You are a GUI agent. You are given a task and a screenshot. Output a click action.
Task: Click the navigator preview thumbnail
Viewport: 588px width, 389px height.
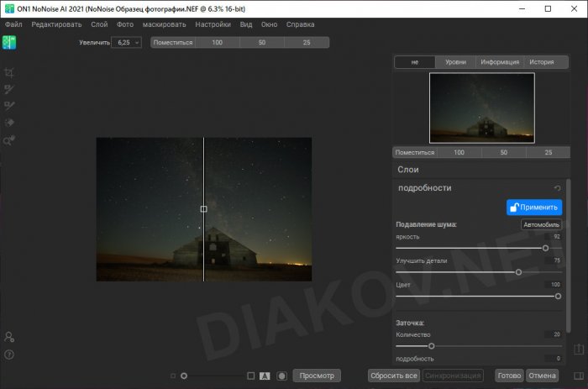tap(481, 108)
